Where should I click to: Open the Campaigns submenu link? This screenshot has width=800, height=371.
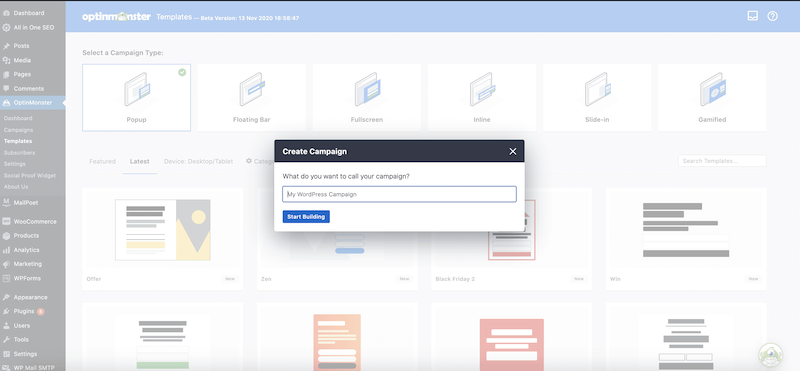18,130
